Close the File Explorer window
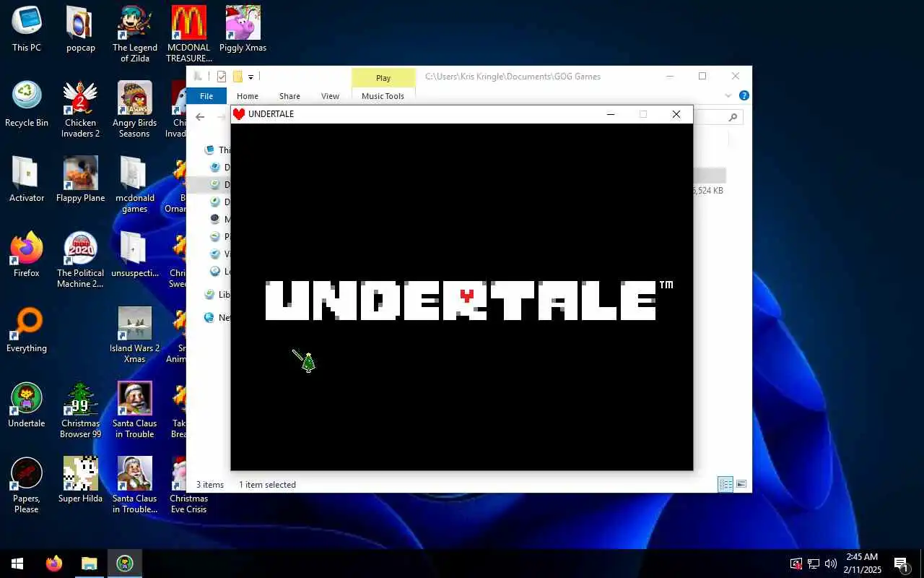924x578 pixels. (x=736, y=76)
